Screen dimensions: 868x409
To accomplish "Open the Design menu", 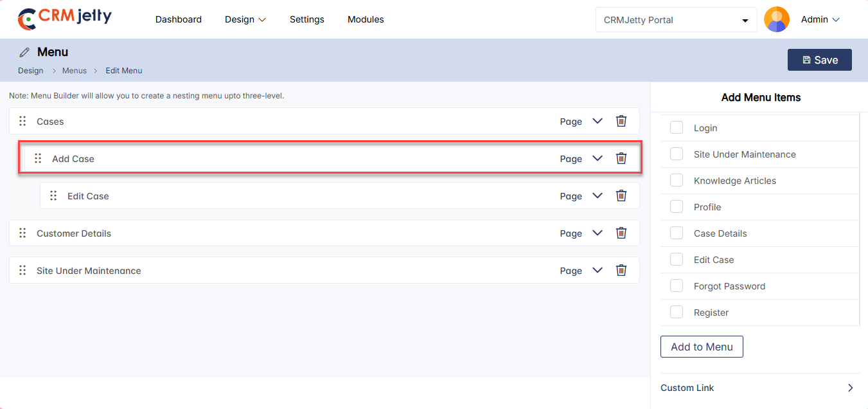I will tap(245, 19).
